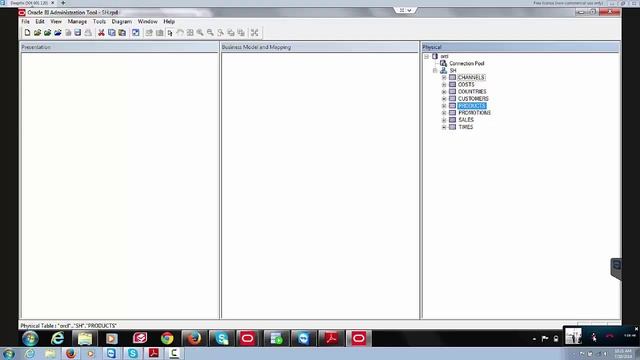Open Skype in the bottom taskbar
This screenshot has width=640, height=360.
[x=133, y=353]
